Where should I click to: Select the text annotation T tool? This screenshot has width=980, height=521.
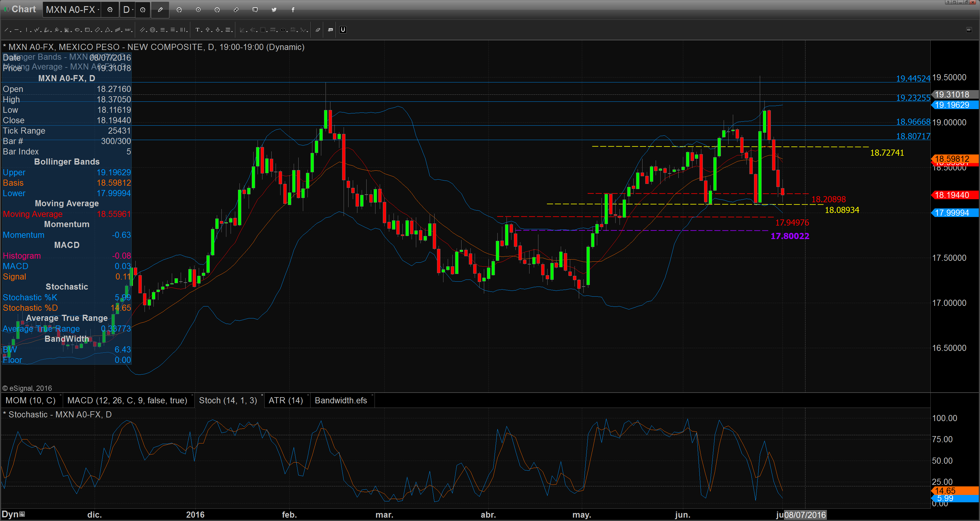click(198, 30)
